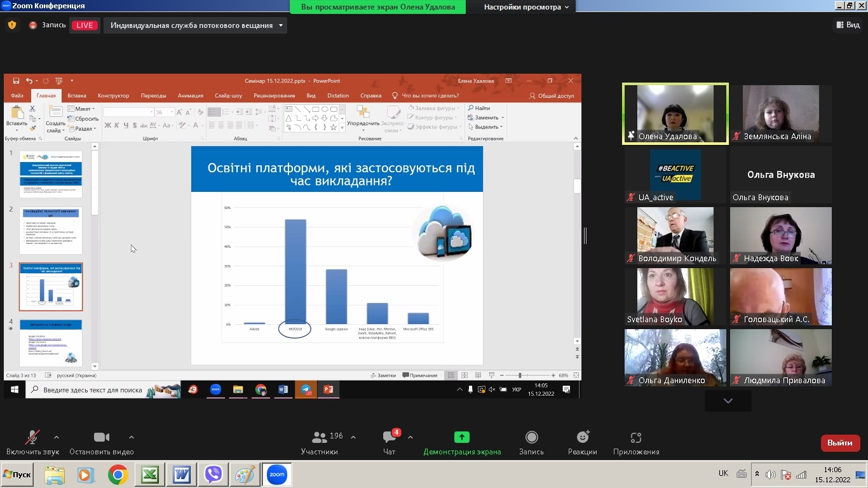868x488 pixels.
Task: Open the Приложения apps panel
Action: [x=635, y=442]
